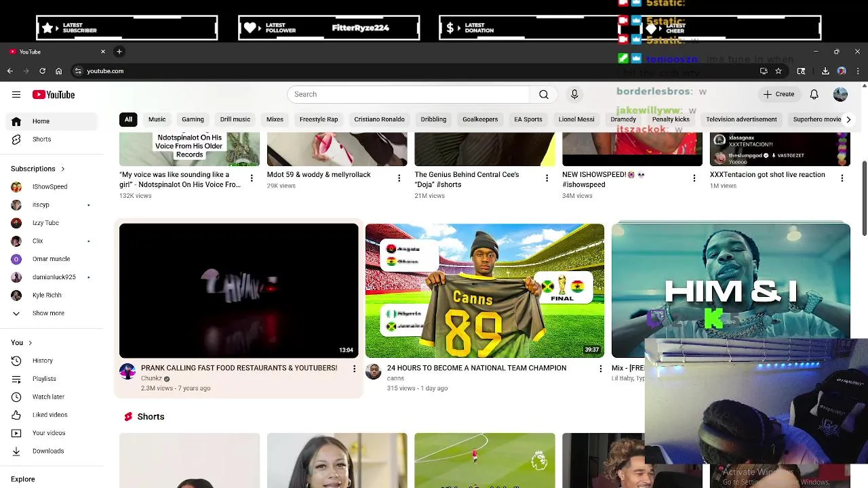868x488 pixels.
Task: Select the Gaming filter chip
Action: click(x=193, y=119)
